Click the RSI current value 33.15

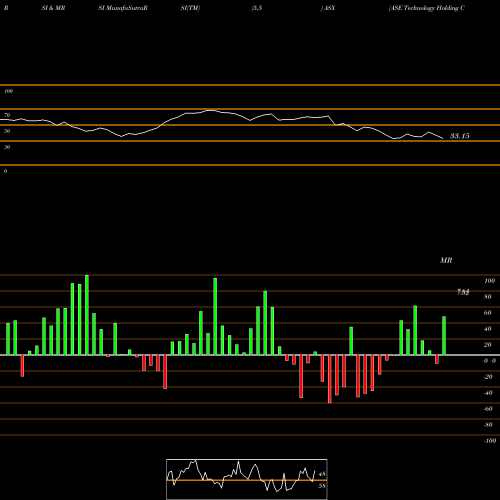460,136
